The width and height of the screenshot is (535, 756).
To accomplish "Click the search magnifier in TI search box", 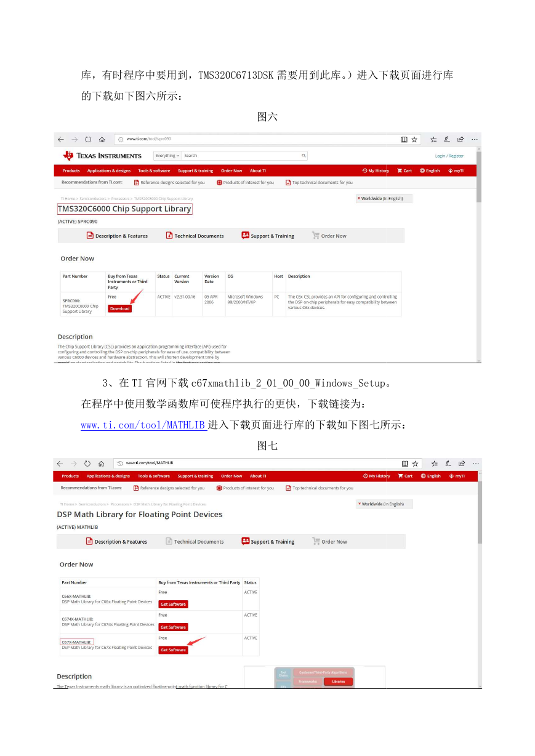I will 304,156.
